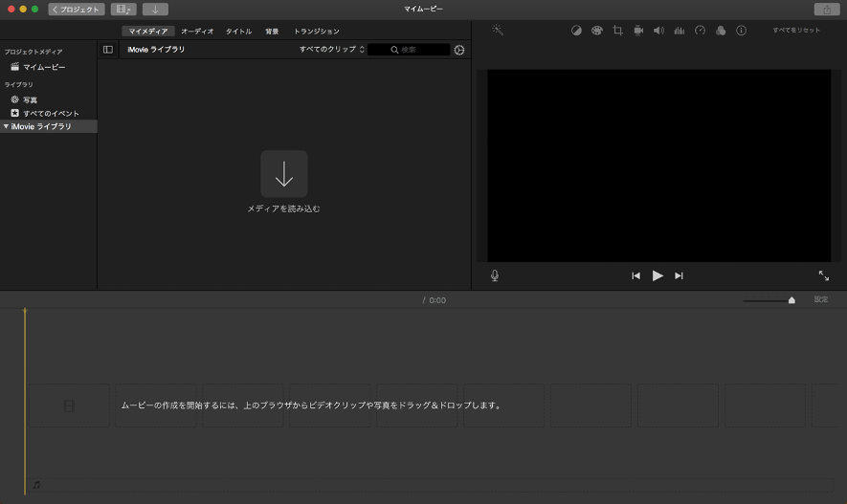Enter fullscreen playback with arrows icon

coord(824,275)
